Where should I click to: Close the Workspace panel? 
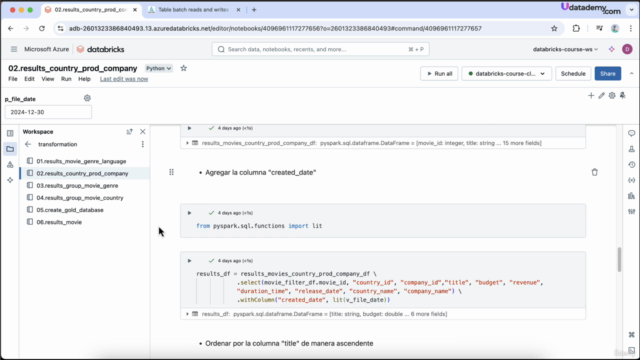click(142, 131)
